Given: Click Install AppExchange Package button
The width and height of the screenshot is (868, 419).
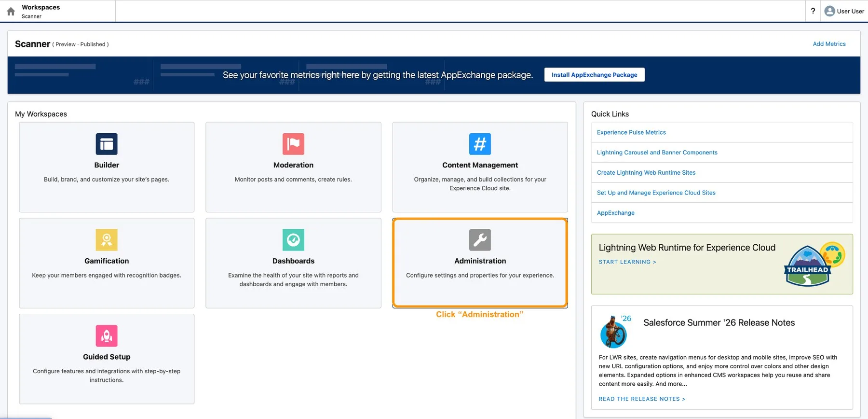Looking at the screenshot, I should tap(594, 75).
